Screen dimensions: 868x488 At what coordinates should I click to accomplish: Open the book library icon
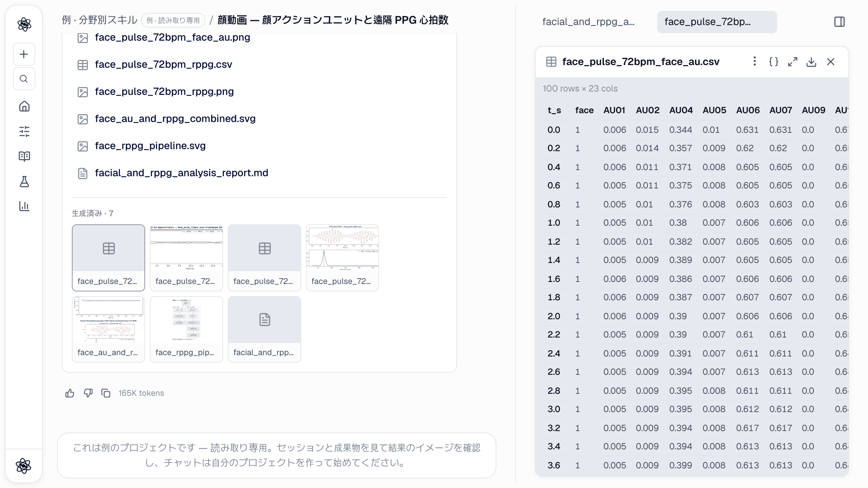[24, 156]
